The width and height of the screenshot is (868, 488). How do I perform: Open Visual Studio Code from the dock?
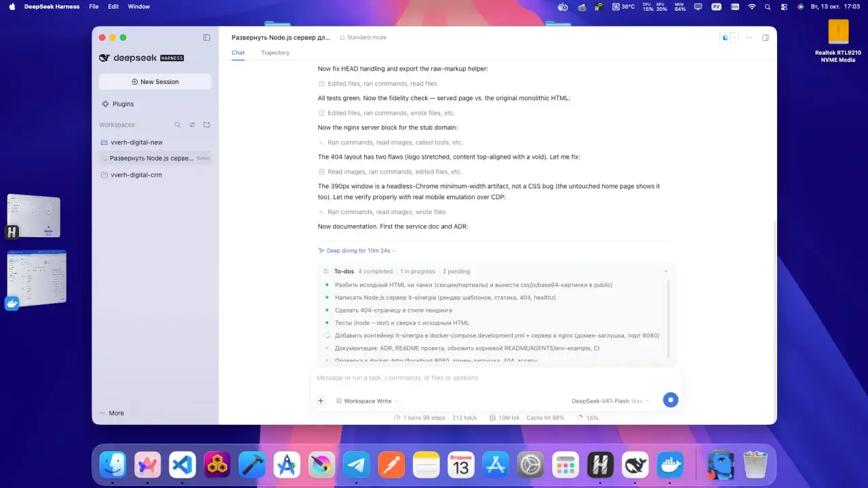tap(182, 465)
